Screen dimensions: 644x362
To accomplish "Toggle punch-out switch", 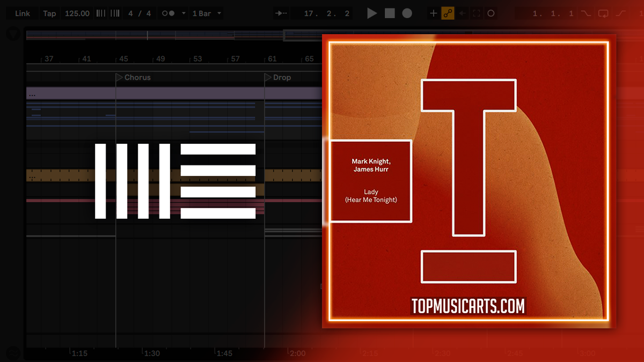I will tap(621, 13).
